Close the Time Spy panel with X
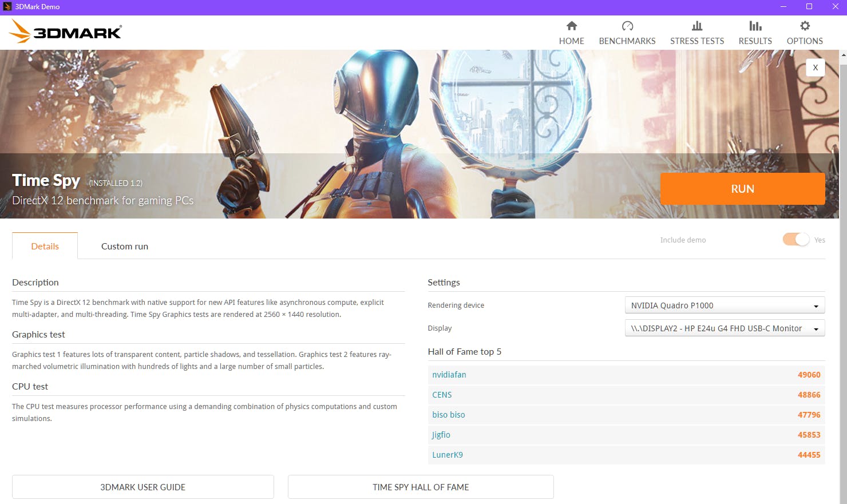Image resolution: width=847 pixels, height=504 pixels. (816, 68)
